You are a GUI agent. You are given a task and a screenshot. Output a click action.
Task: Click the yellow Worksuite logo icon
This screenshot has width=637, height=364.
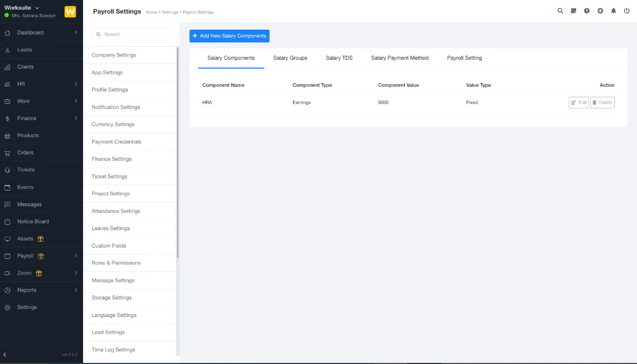[70, 12]
